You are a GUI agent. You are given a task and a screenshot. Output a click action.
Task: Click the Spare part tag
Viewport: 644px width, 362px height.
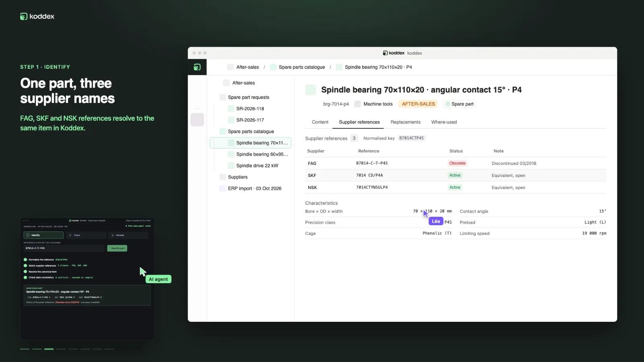pos(459,104)
